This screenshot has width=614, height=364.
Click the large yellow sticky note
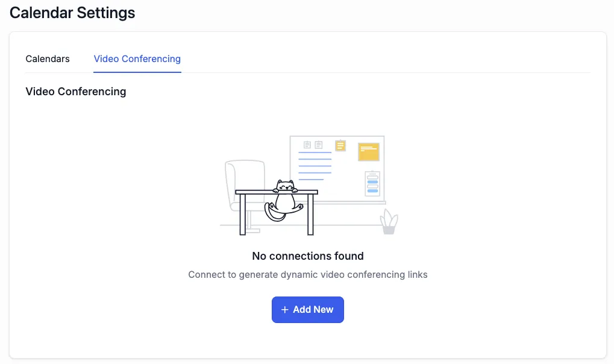coord(368,152)
